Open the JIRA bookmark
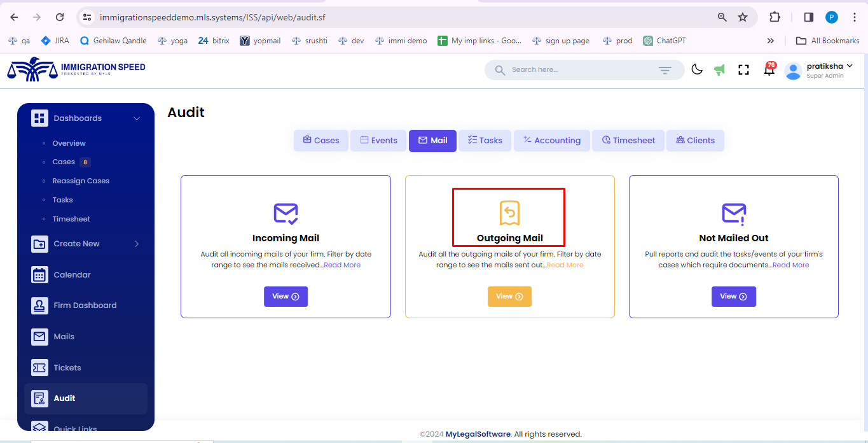This screenshot has width=868, height=443. 55,40
